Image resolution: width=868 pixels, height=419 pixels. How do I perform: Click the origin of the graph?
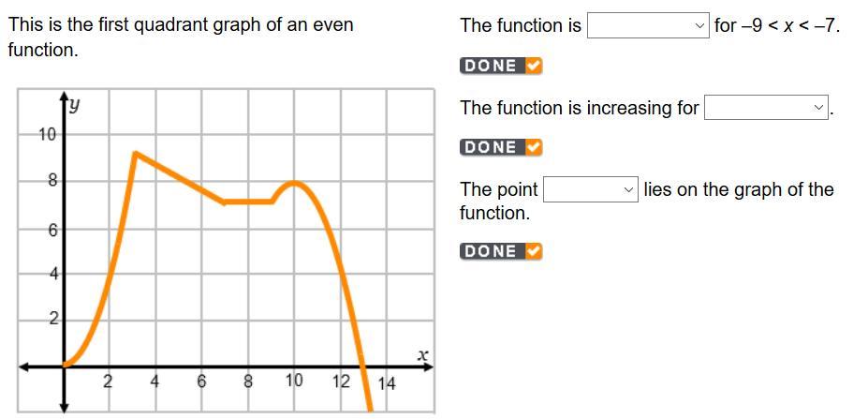[x=65, y=366]
